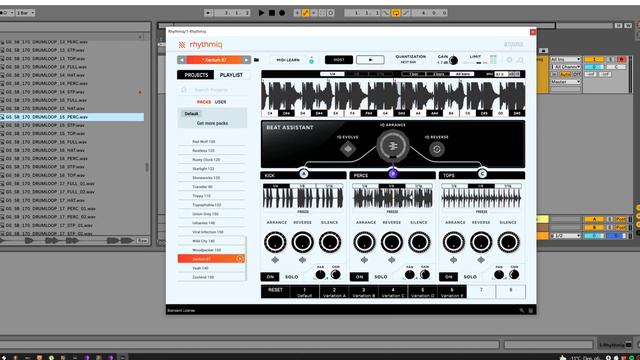
Task: Select the USER filter
Action: [x=220, y=102]
